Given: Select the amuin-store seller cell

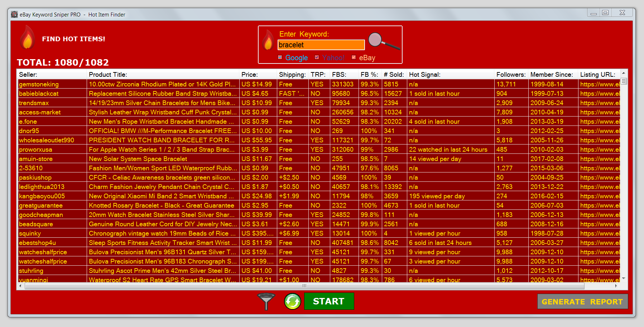Looking at the screenshot, I should 52,159.
